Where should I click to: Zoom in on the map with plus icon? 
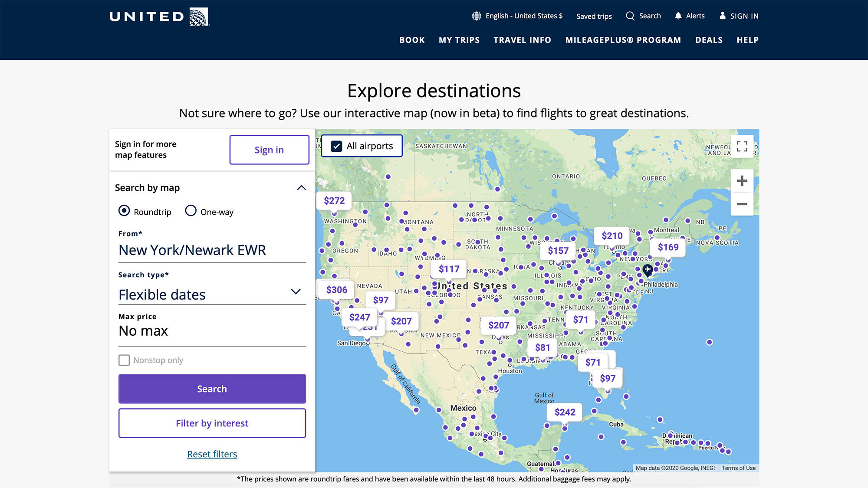pyautogui.click(x=742, y=181)
